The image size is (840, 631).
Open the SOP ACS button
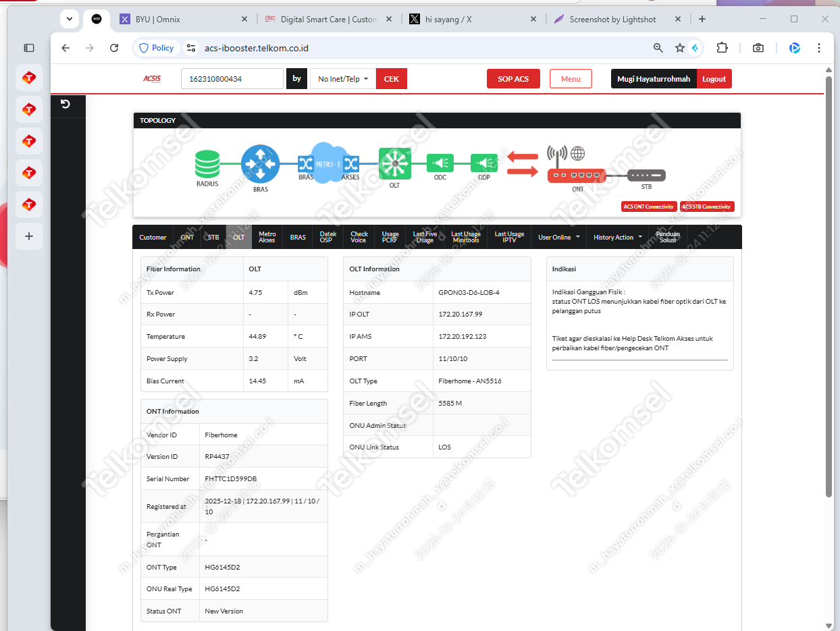[513, 79]
